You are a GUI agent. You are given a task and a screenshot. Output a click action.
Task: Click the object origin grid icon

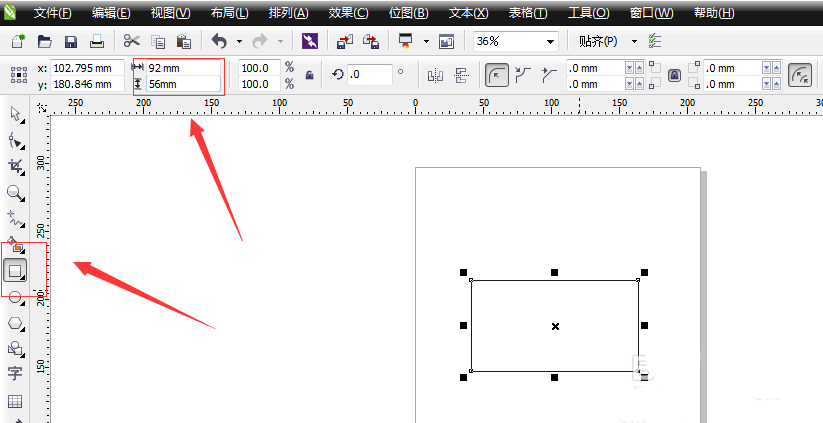(x=19, y=75)
